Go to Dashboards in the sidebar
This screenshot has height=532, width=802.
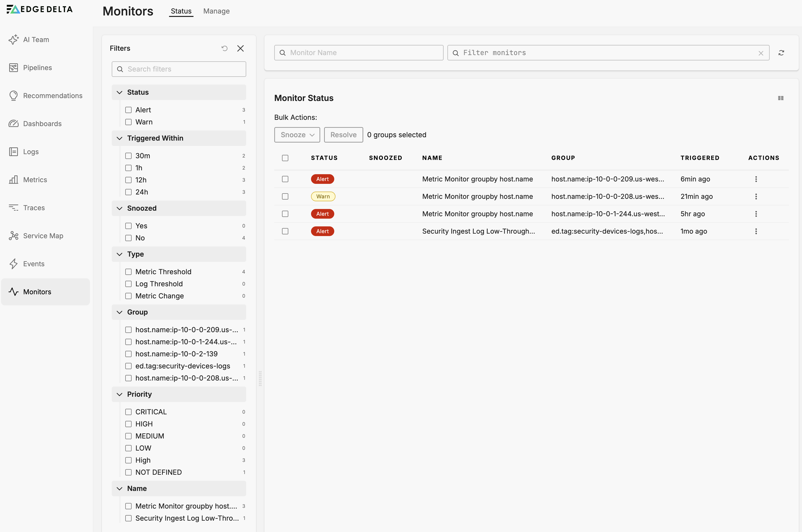point(42,123)
